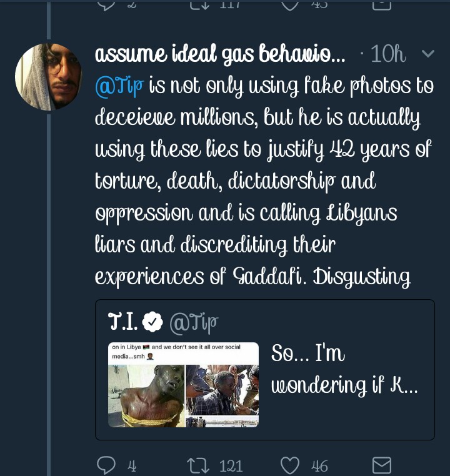Tap the reply count showing 4

(x=131, y=465)
